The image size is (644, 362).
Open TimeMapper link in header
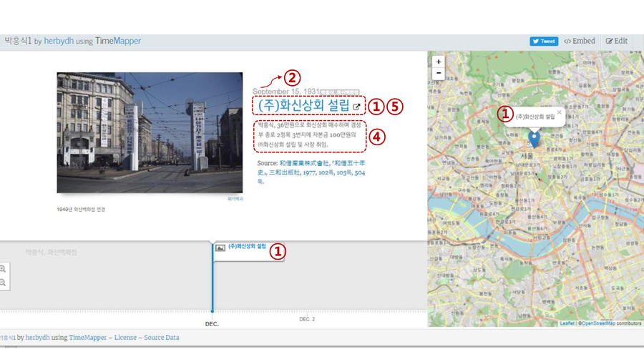pyautogui.click(x=118, y=41)
